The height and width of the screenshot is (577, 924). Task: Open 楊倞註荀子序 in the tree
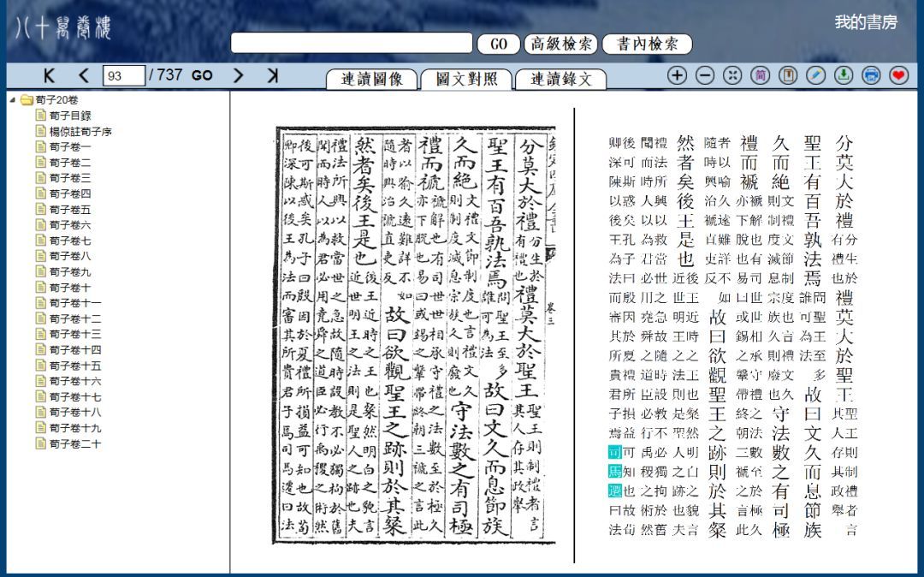[x=80, y=132]
